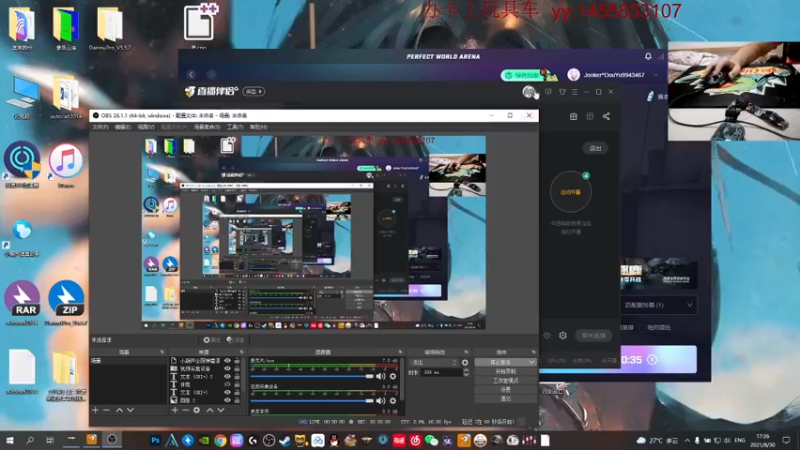
Task: Mute the 视频采集设备 mixer channel
Action: (x=381, y=401)
